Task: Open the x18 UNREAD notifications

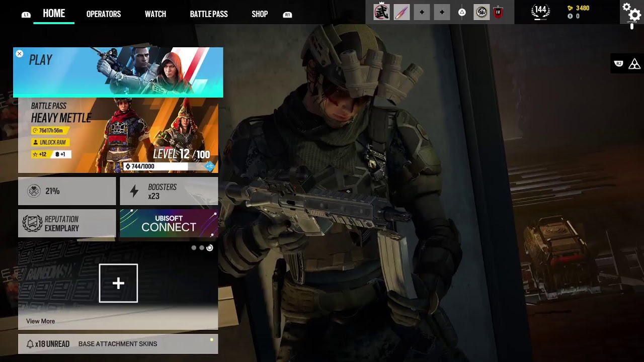Action: [118, 344]
